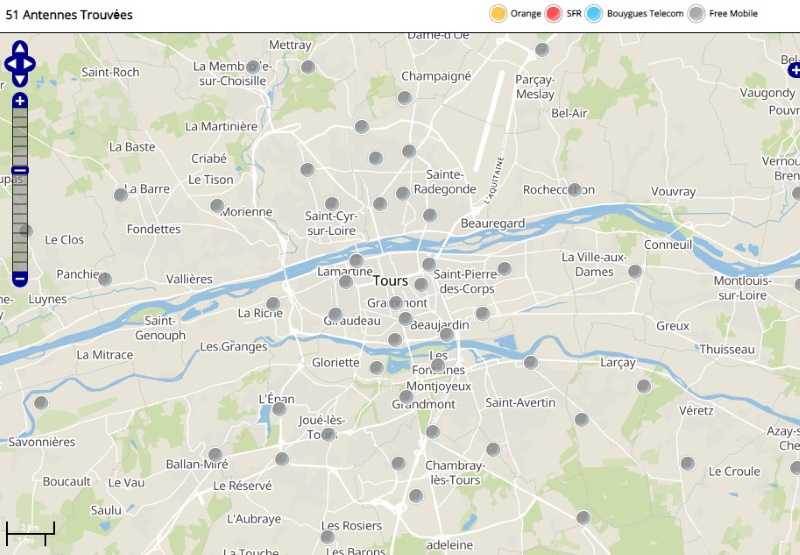Image resolution: width=800 pixels, height=555 pixels.
Task: Click the zoom slider handle
Action: point(20,170)
